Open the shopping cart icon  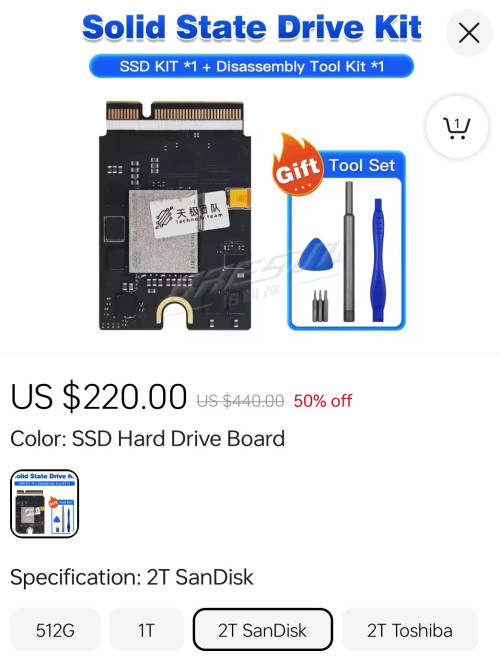pos(457,128)
